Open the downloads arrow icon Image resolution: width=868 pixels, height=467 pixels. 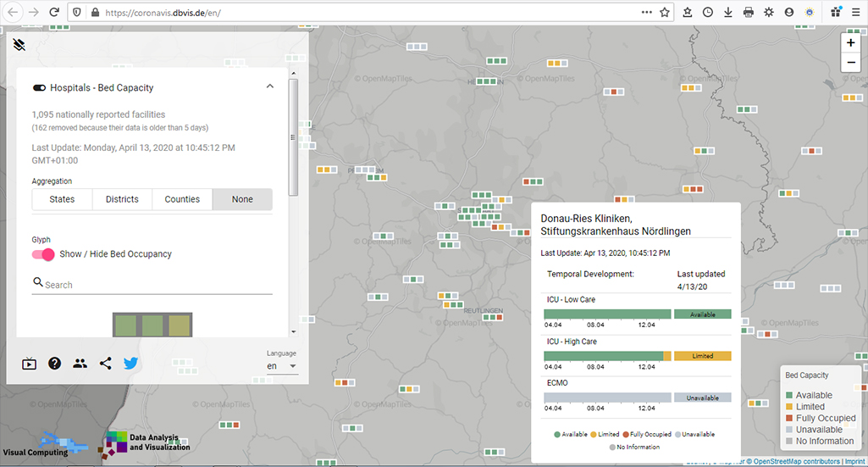pos(728,12)
